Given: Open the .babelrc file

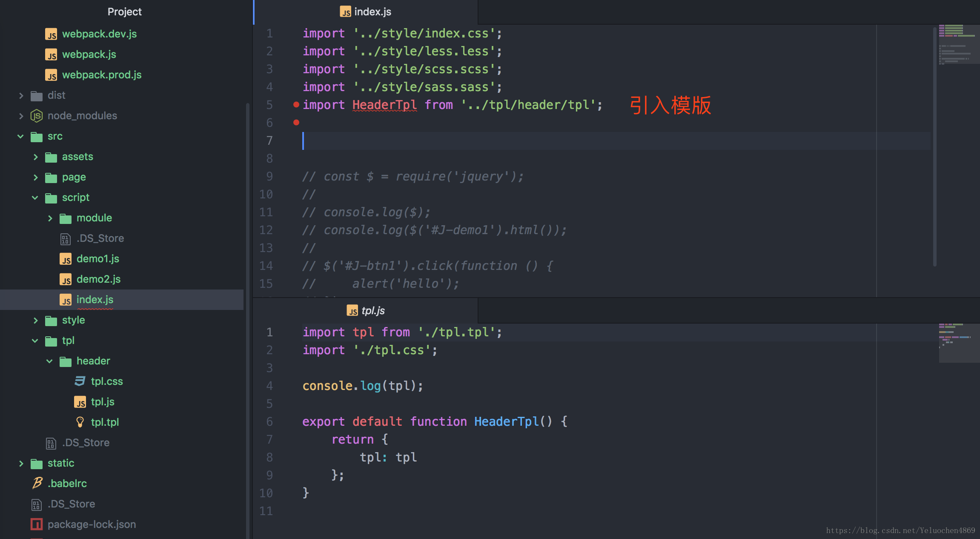Looking at the screenshot, I should click(x=67, y=484).
